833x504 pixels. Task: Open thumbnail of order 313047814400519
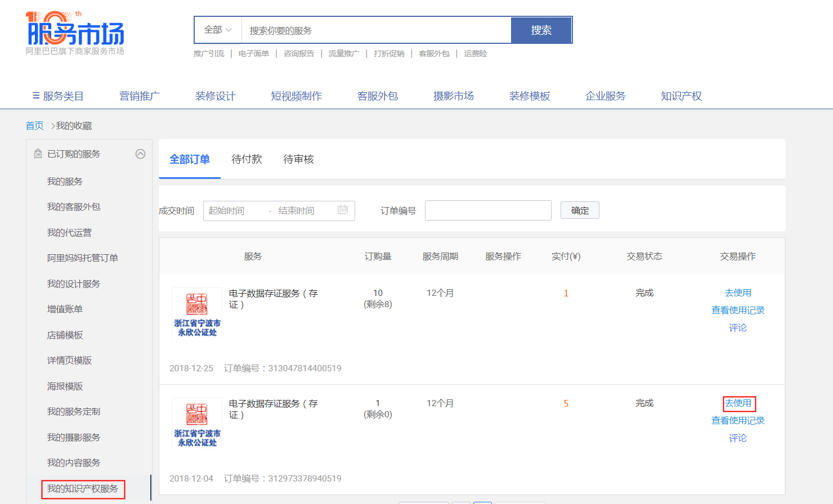point(197,312)
